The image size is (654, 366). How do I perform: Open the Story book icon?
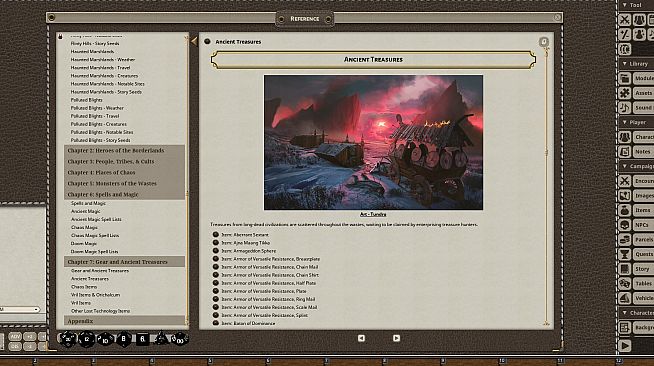(x=625, y=269)
